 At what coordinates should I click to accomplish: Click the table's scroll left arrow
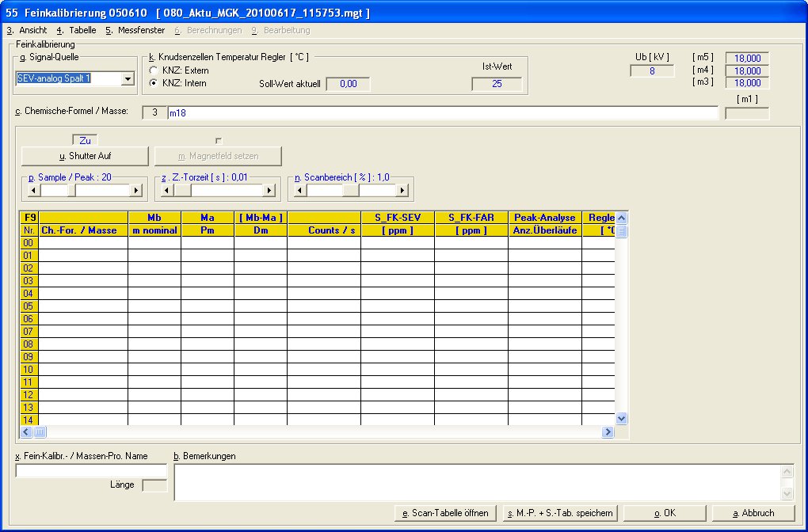tap(26, 431)
